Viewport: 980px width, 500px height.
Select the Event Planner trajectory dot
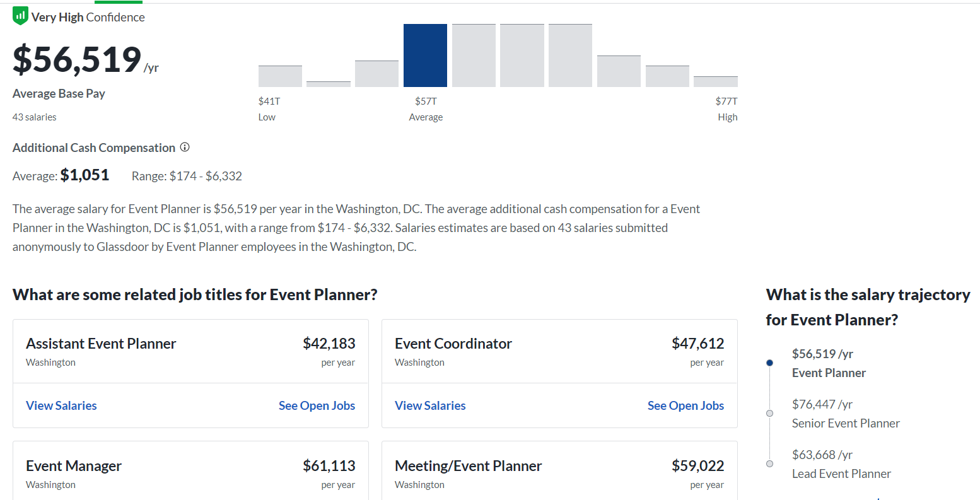(769, 363)
